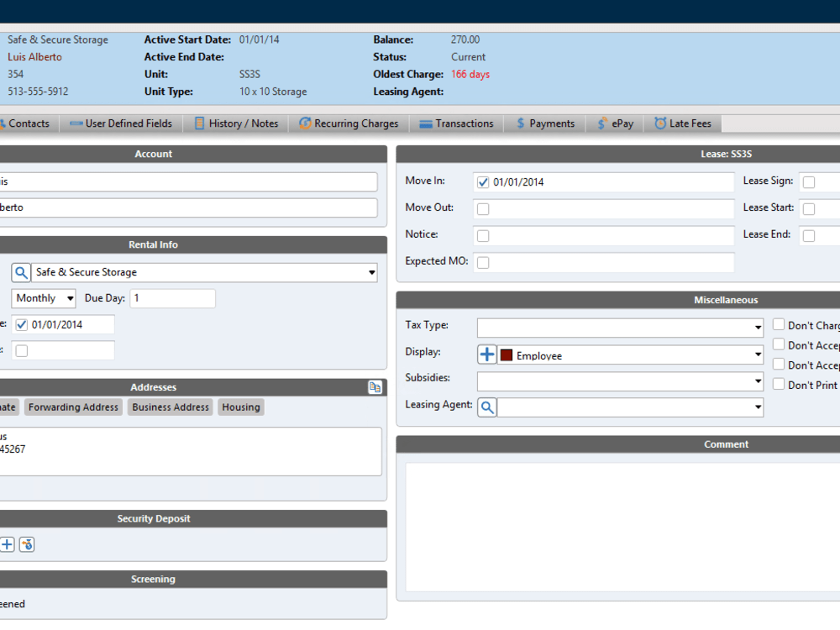Enable the Don't Charge checkbox
Viewport: 840px width, 630px height.
779,324
